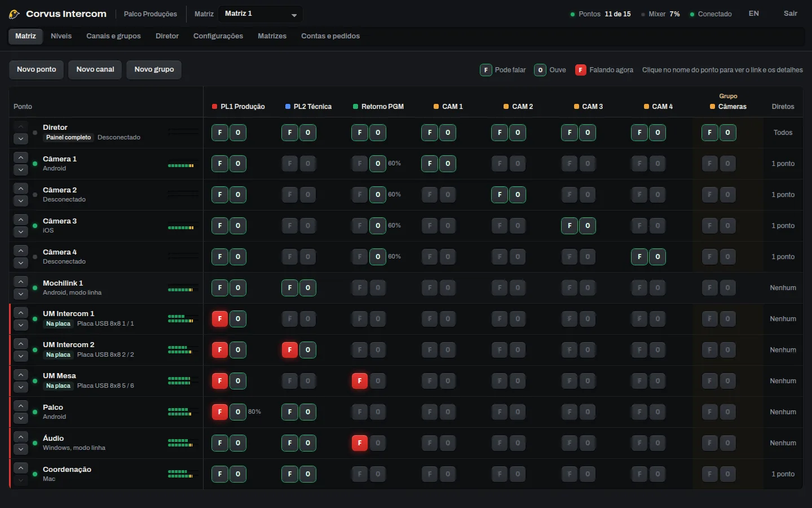The height and width of the screenshot is (508, 812).
Task: Move Coordenação row up with arrow
Action: pyautogui.click(x=20, y=468)
